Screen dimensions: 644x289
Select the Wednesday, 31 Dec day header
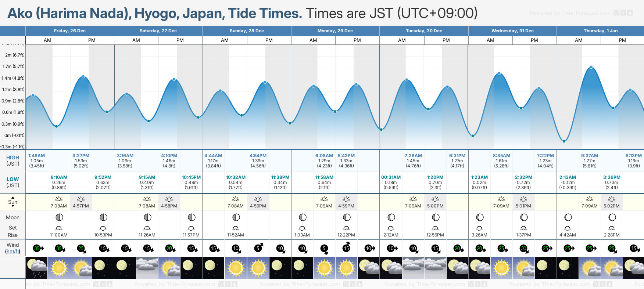512,31
